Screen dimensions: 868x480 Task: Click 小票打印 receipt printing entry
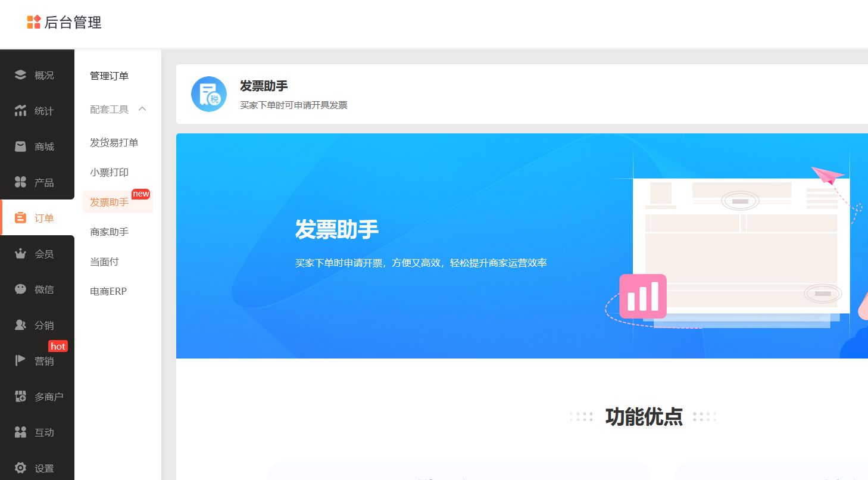click(109, 172)
